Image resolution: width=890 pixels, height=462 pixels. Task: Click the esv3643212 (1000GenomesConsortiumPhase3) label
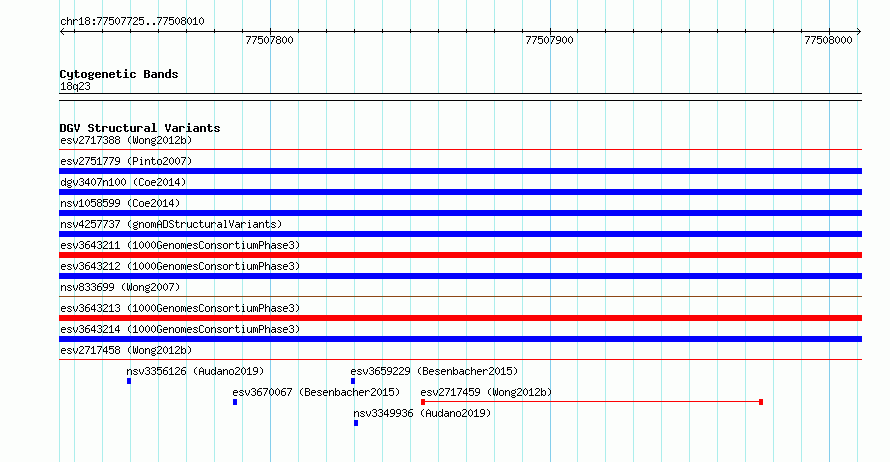(180, 266)
